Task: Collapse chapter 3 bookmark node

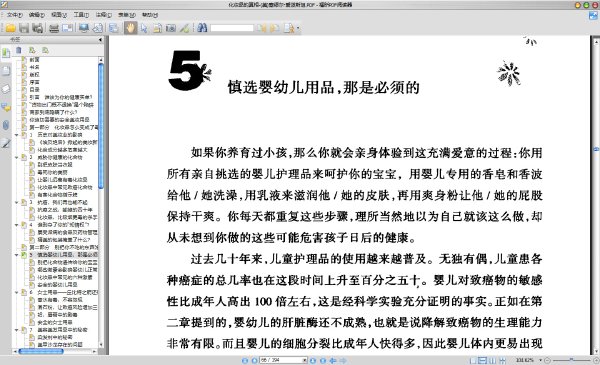Action: tap(16, 202)
